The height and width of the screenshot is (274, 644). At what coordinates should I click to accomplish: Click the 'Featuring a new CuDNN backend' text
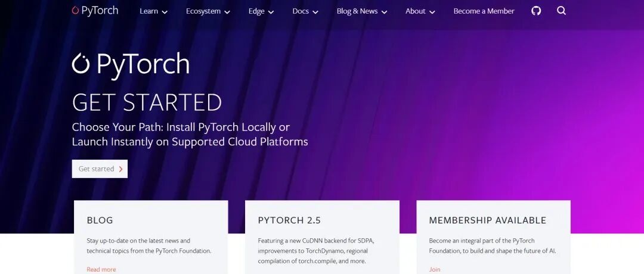tap(315, 251)
